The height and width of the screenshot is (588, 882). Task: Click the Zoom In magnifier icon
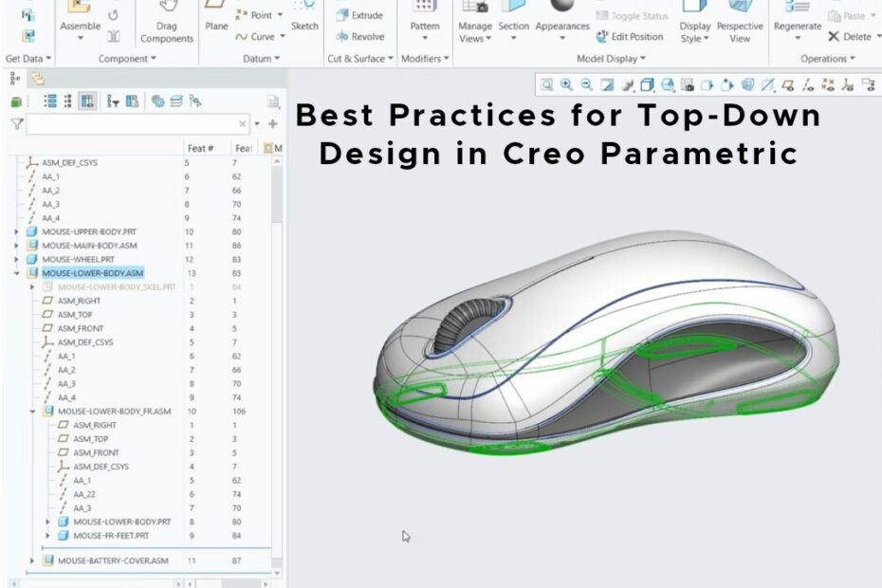[x=566, y=85]
